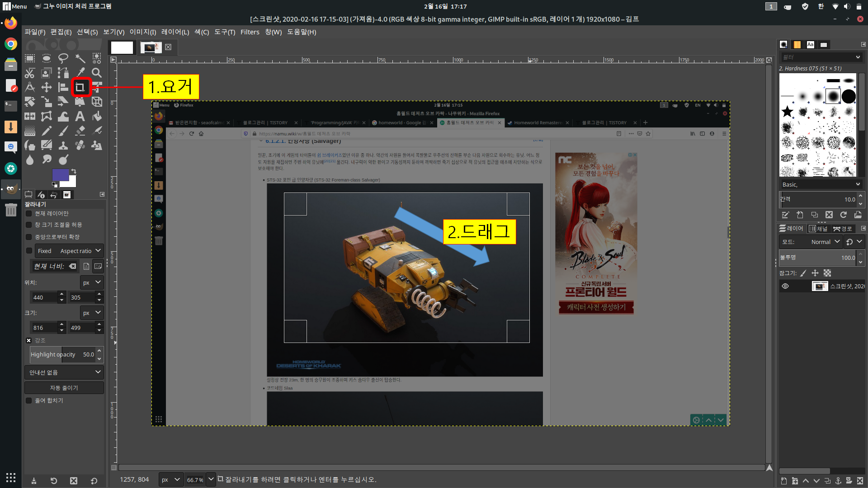Select the Color Picker eyedropper tool
Screen dimensions: 868x488
pyautogui.click(x=80, y=73)
